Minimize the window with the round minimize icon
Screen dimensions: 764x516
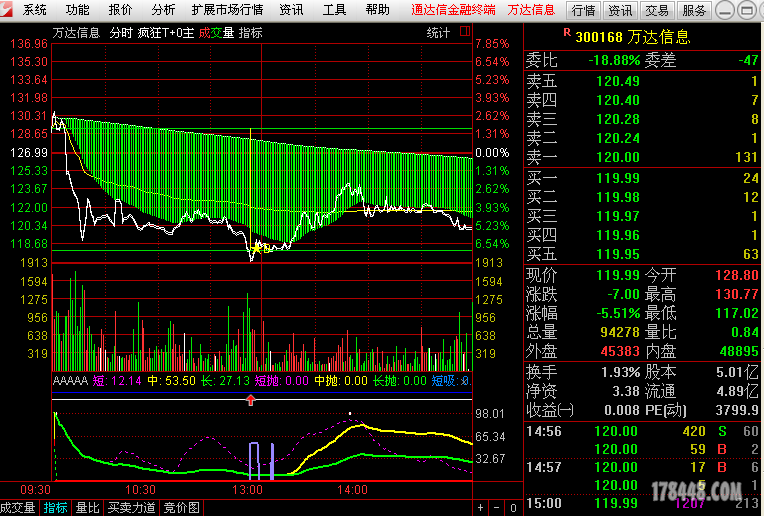(x=725, y=10)
